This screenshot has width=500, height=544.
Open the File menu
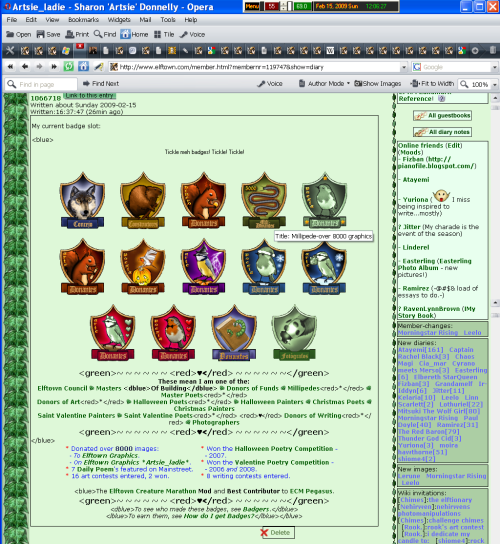pyautogui.click(x=11, y=20)
